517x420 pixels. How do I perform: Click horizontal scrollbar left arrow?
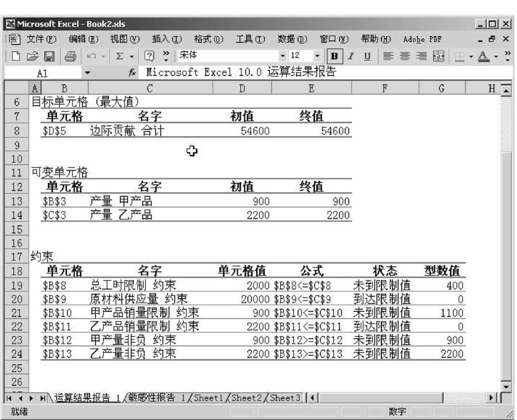point(313,398)
